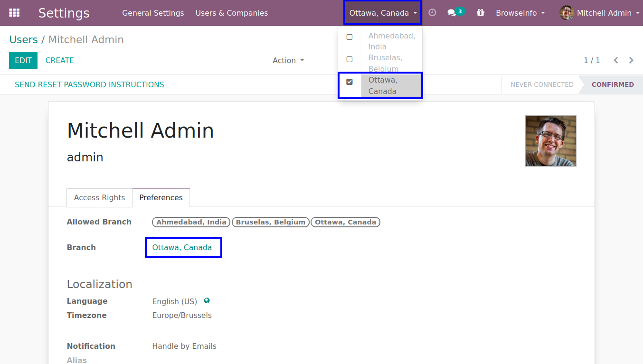Check the Bruselas, Belgium branch checkbox
The width and height of the screenshot is (643, 364).
(x=350, y=59)
